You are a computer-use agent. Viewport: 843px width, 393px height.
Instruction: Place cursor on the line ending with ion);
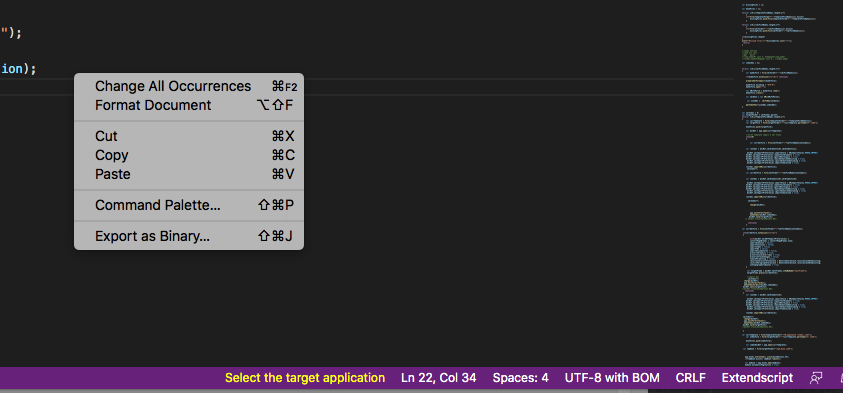pyautogui.click(x=18, y=69)
